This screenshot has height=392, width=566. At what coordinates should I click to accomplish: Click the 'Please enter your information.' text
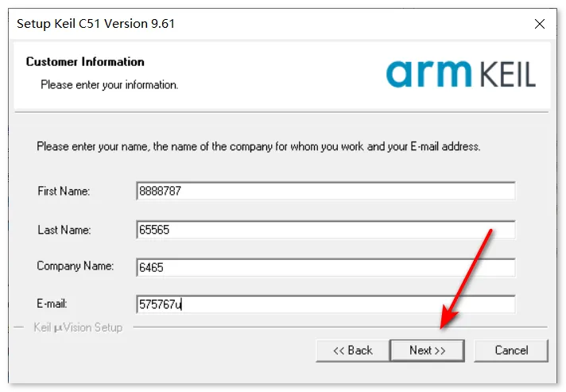(x=110, y=85)
